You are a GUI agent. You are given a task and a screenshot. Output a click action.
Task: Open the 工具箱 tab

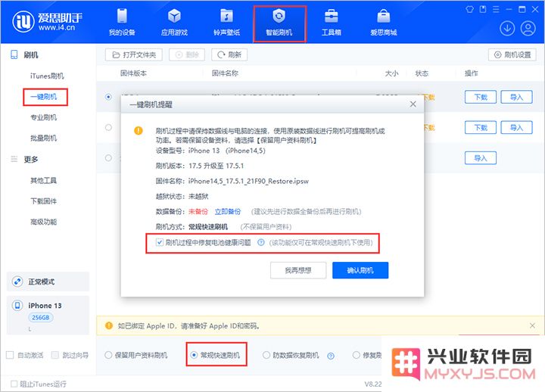332,22
